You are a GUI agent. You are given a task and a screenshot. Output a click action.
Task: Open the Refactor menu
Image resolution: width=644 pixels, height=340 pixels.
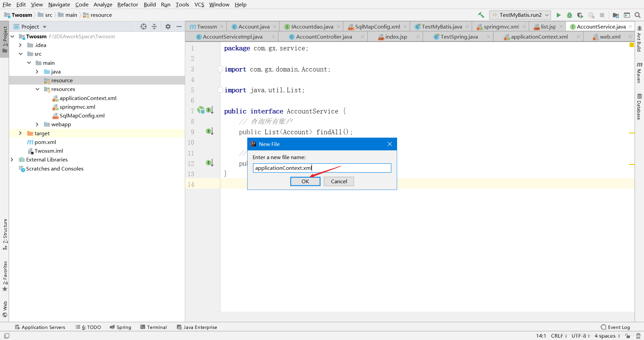(x=127, y=4)
